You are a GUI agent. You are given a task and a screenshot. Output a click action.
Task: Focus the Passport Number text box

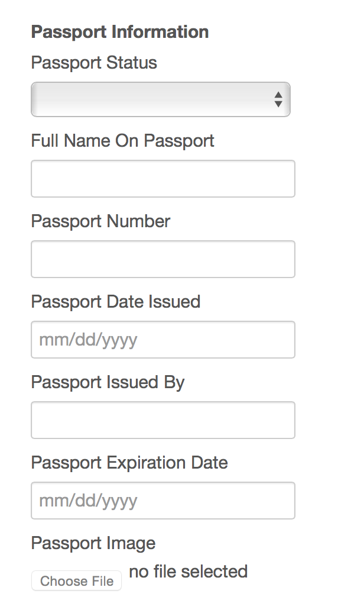[x=162, y=259]
